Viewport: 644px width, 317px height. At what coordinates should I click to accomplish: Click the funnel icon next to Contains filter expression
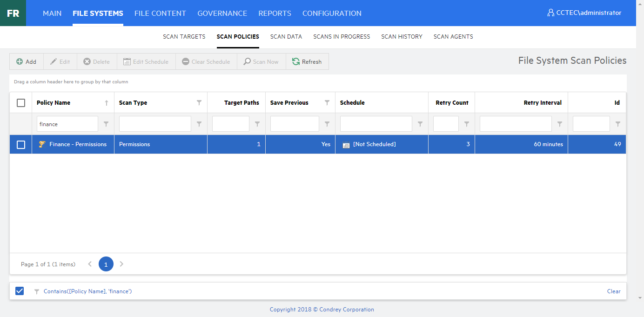pos(36,291)
